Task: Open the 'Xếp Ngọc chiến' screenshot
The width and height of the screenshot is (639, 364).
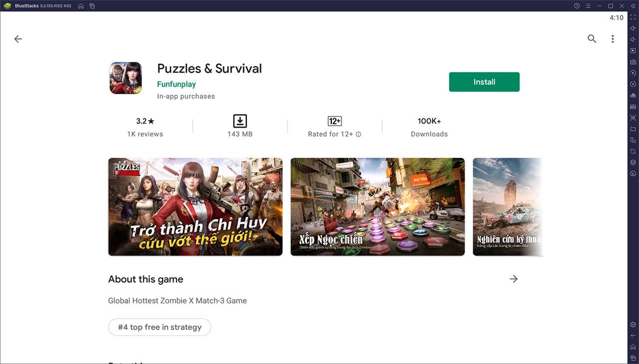Action: (x=377, y=207)
